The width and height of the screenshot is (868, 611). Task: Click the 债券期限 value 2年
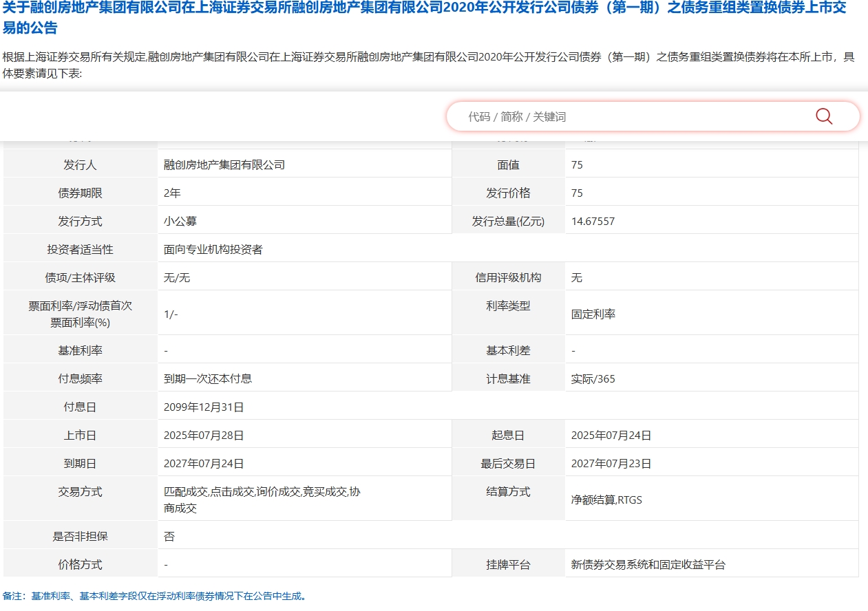point(171,193)
